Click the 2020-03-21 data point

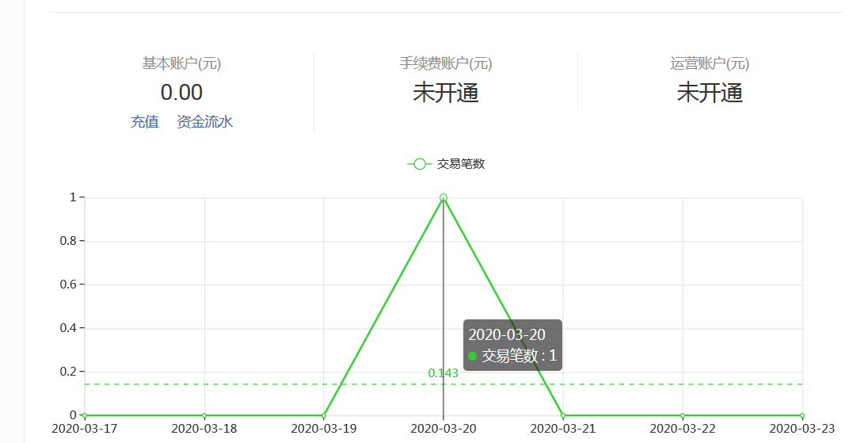pos(563,415)
